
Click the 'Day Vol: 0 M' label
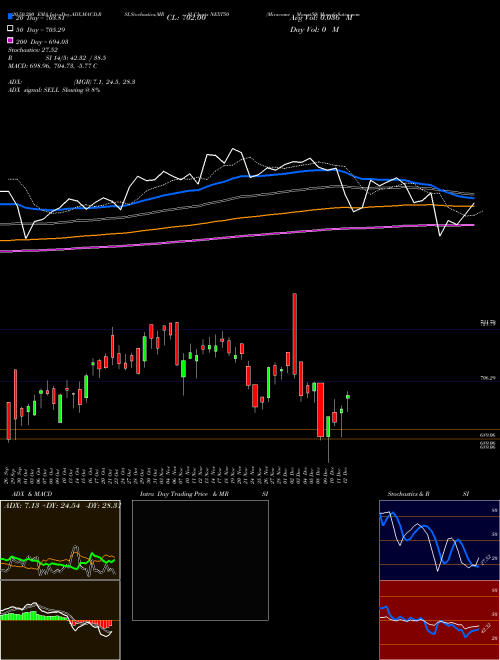(x=314, y=29)
